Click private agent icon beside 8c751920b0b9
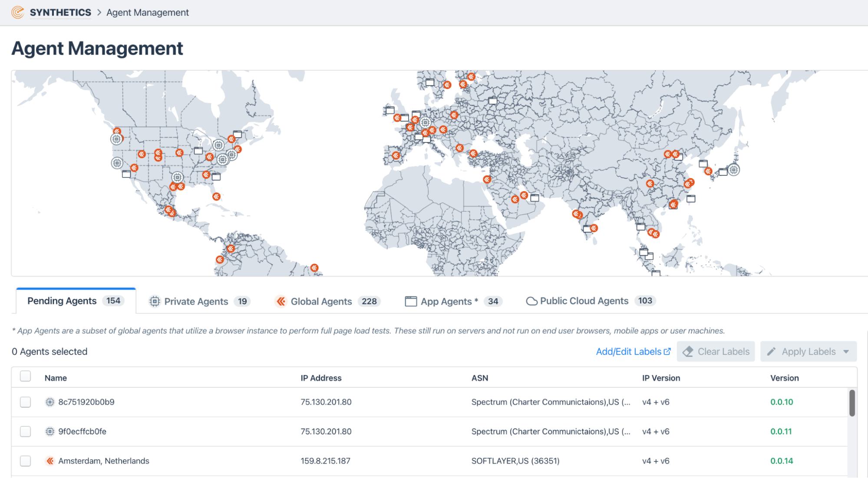The width and height of the screenshot is (868, 478). click(x=50, y=402)
